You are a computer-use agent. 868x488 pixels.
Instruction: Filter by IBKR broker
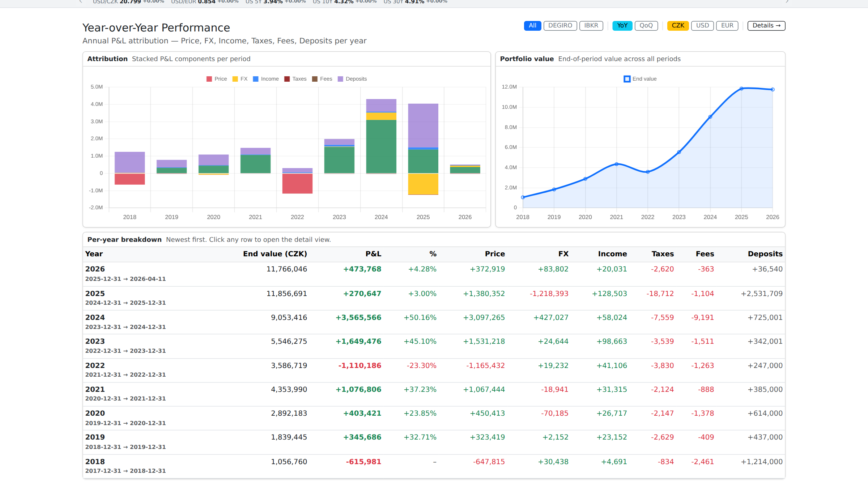point(591,26)
